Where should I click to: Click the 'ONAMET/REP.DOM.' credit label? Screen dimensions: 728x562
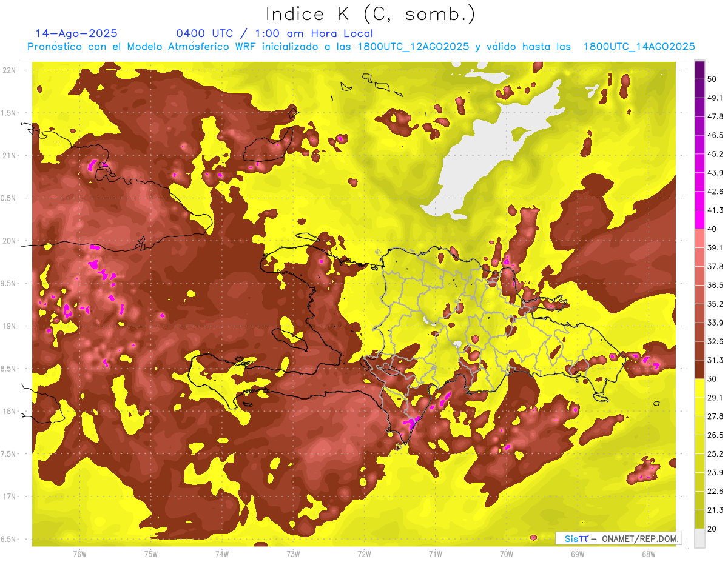click(641, 538)
